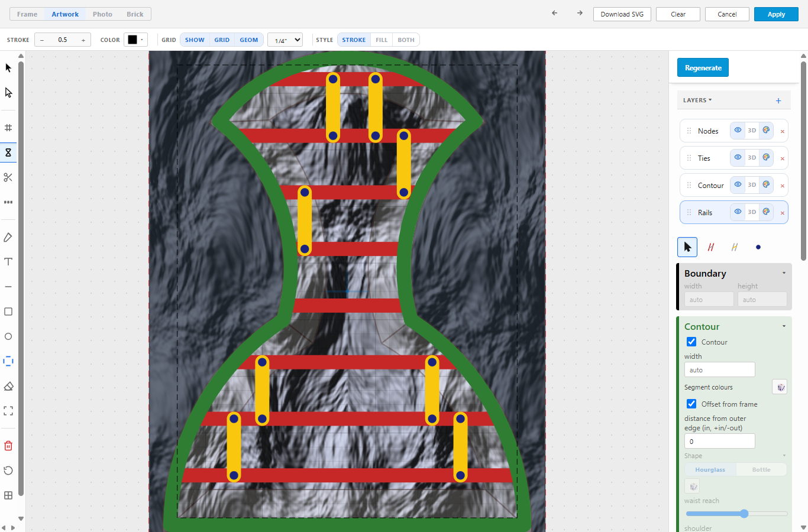This screenshot has height=532, width=808.
Task: Add a new layer with plus icon
Action: tap(778, 100)
